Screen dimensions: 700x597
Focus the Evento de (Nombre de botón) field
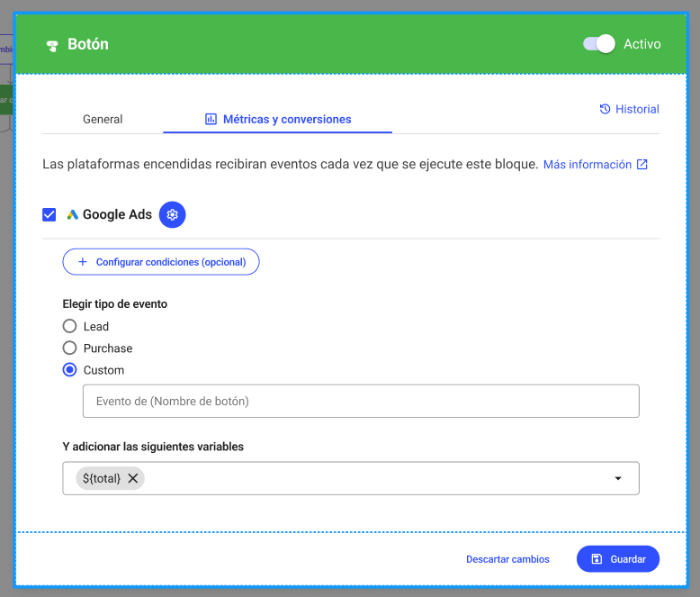tap(361, 402)
